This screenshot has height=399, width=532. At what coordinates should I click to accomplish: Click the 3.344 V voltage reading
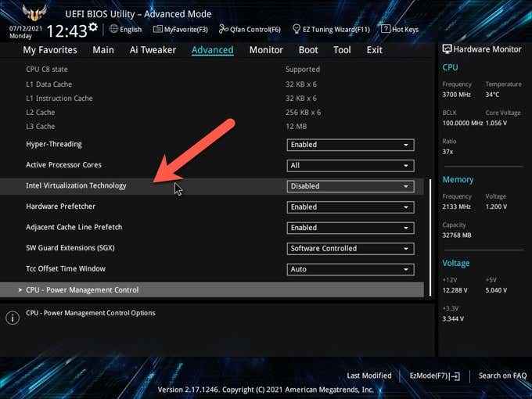[x=453, y=319]
